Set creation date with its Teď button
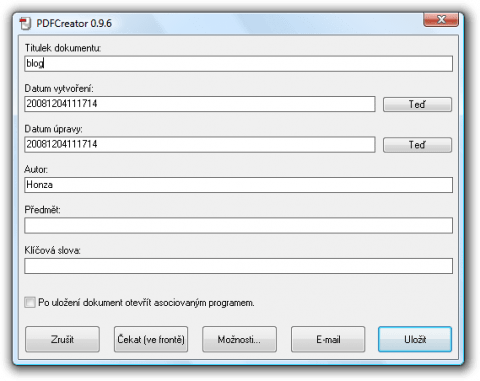The image size is (480, 381). pos(417,104)
